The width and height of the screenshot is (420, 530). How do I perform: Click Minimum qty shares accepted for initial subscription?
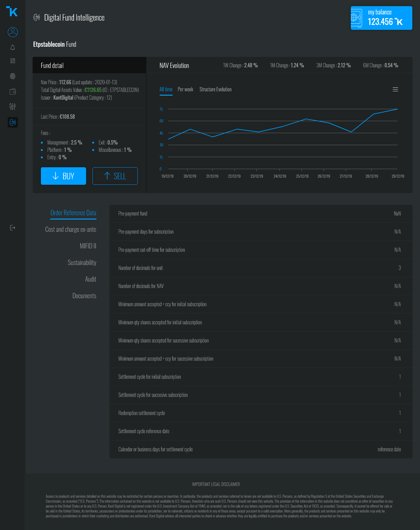[x=261, y=322]
